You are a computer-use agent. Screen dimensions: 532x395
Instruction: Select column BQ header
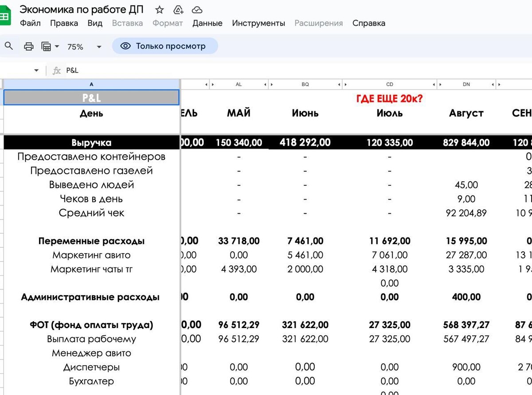point(305,84)
